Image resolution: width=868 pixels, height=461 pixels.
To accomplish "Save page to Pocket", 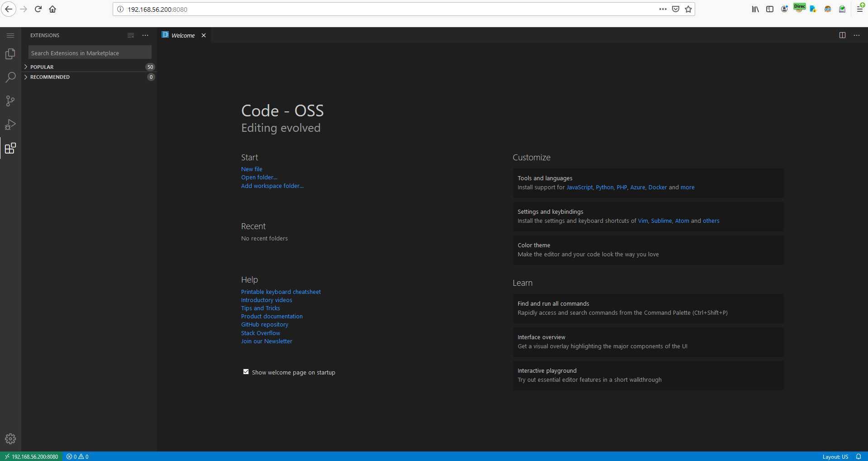I will (676, 9).
